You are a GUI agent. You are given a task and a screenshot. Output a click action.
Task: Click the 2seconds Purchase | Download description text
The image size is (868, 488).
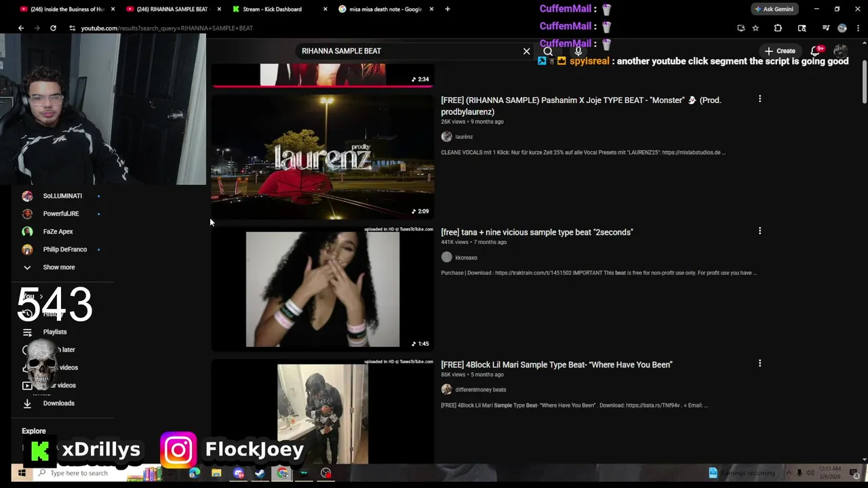point(599,273)
